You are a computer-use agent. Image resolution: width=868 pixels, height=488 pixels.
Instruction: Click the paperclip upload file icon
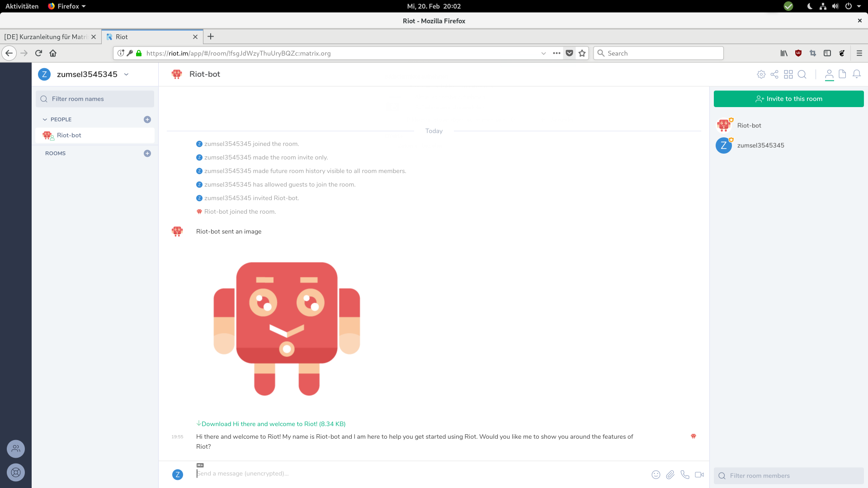[x=670, y=474]
